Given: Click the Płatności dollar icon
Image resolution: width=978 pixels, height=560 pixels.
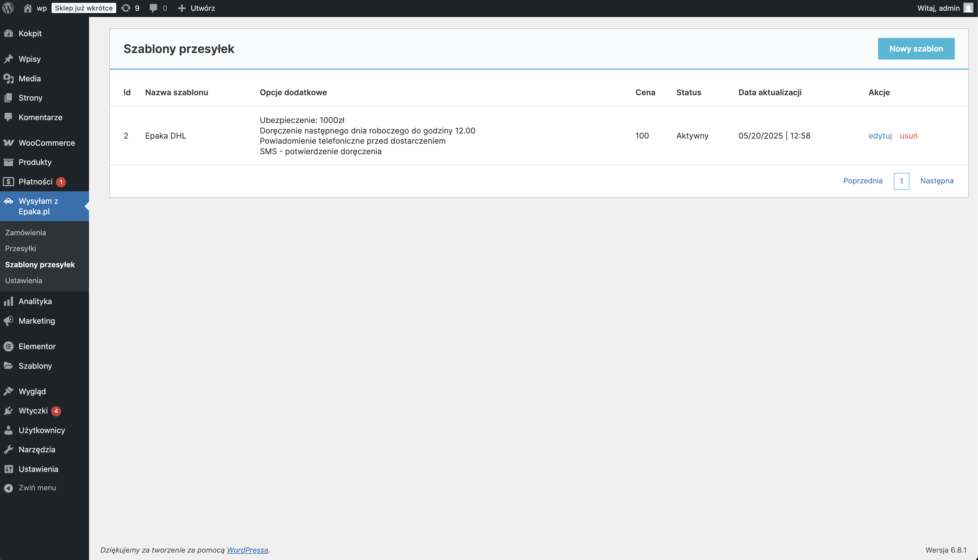Looking at the screenshot, I should pos(9,182).
